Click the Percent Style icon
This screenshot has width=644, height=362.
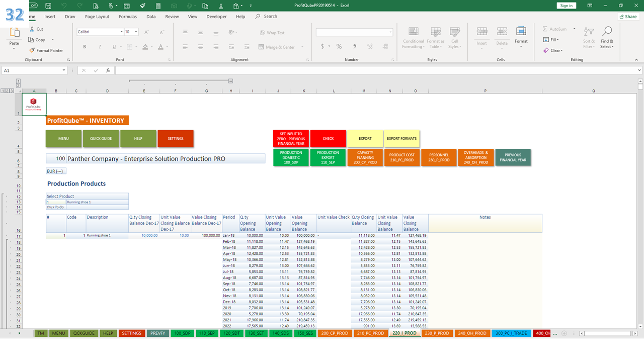point(339,46)
